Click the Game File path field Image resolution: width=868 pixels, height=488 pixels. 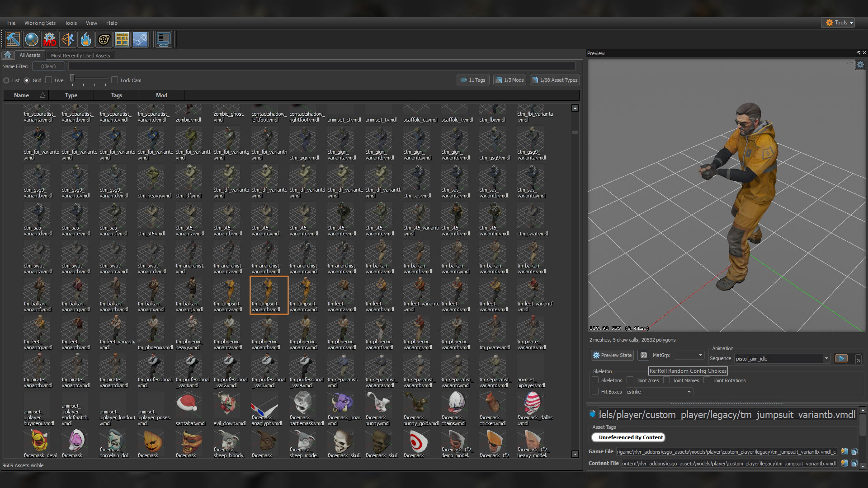pyautogui.click(x=726, y=451)
